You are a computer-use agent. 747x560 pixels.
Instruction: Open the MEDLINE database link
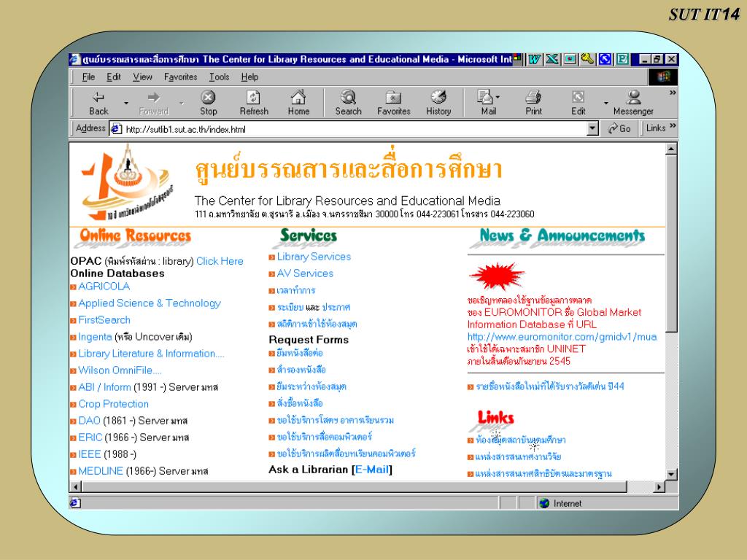[101, 471]
